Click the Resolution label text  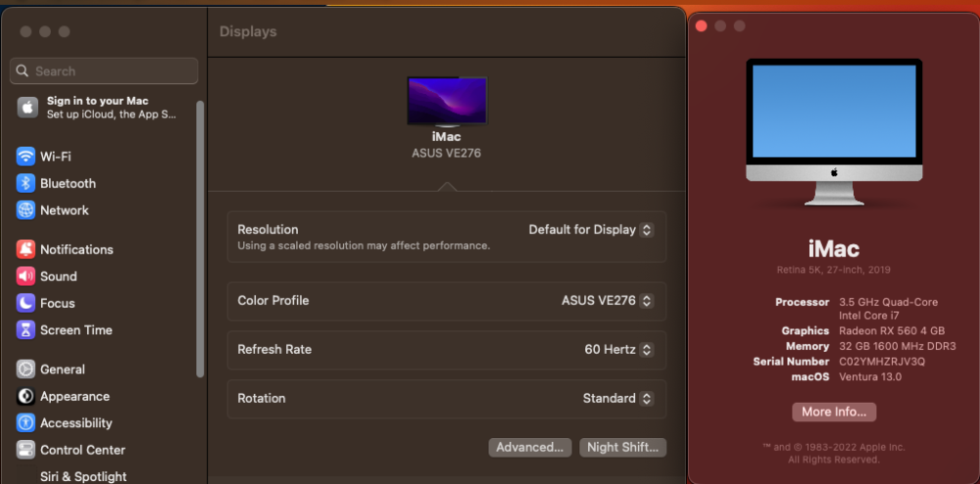[268, 229]
